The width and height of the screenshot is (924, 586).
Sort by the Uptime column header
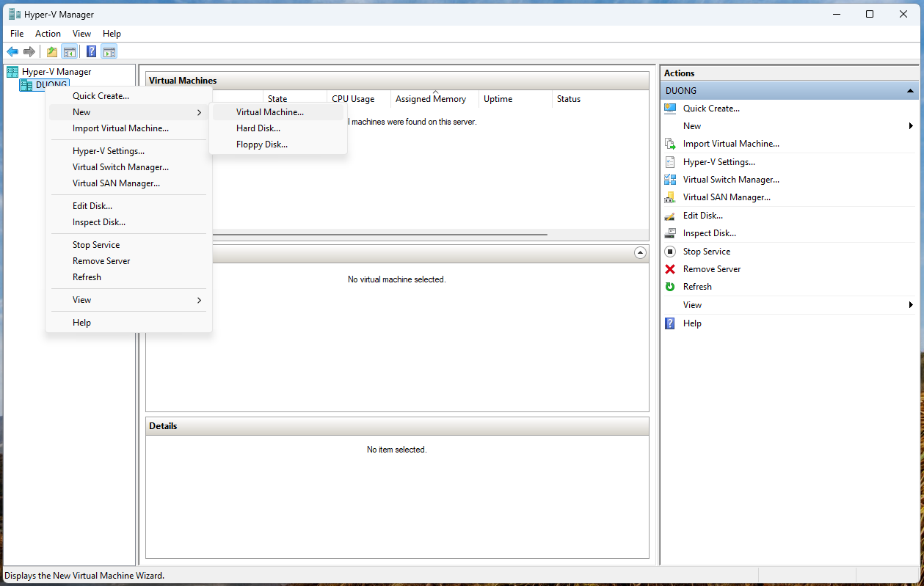coord(515,99)
